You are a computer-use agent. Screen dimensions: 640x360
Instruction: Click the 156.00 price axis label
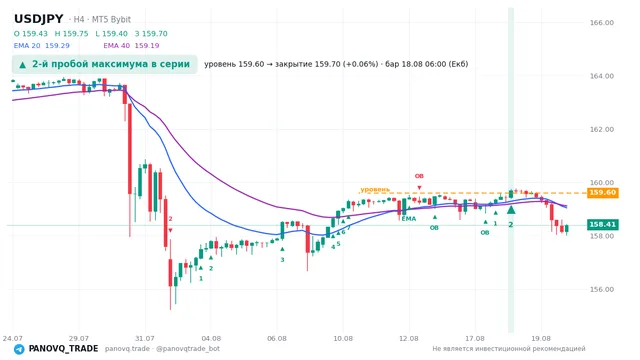(x=602, y=289)
